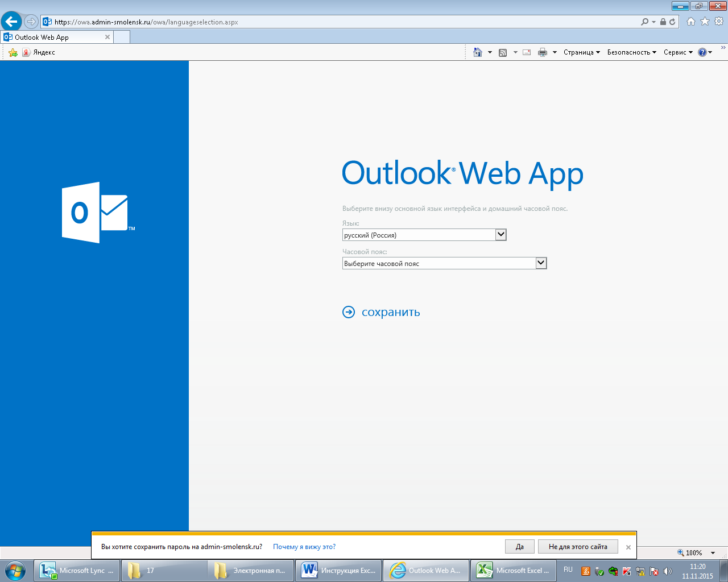
Task: Open a new blank tab
Action: (122, 37)
